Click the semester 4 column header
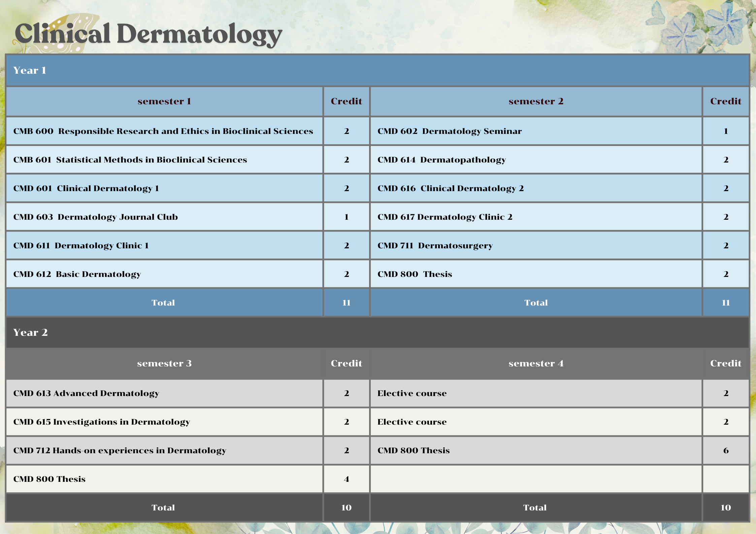Image resolution: width=756 pixels, height=534 pixels. pyautogui.click(x=536, y=363)
